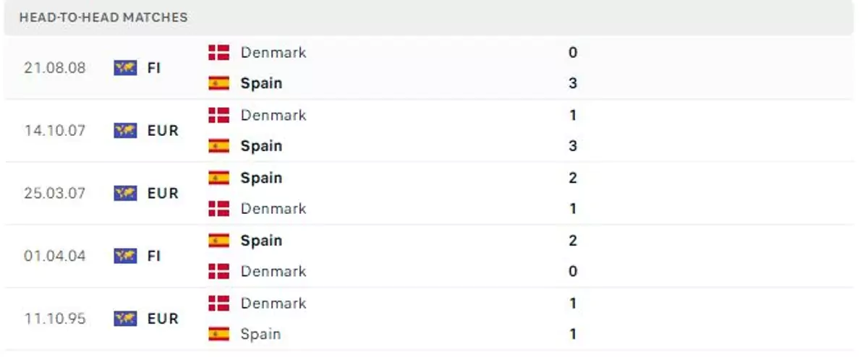Click the world map icon beside 11.10.95

(125, 319)
